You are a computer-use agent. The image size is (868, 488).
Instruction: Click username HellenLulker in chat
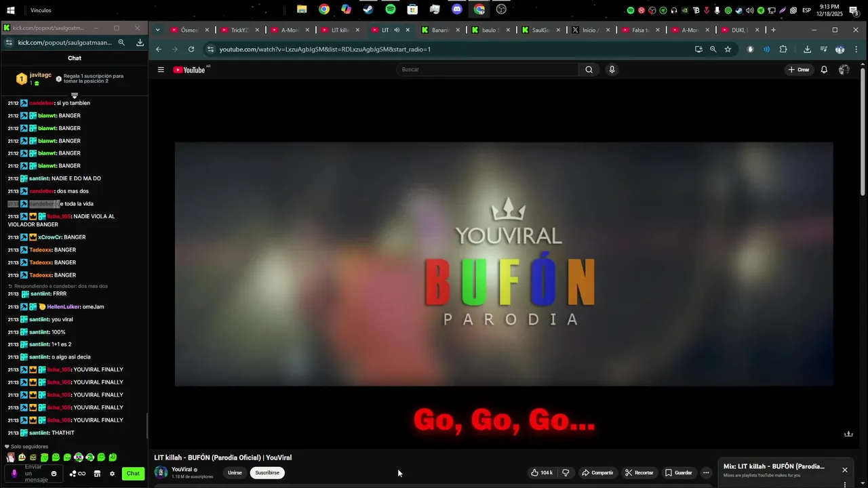click(x=63, y=307)
